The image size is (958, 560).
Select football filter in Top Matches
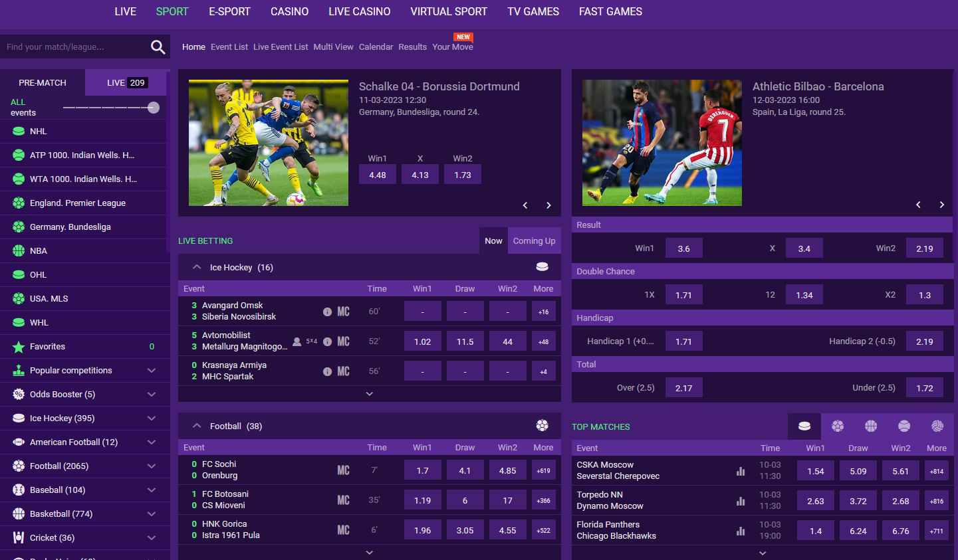(x=838, y=426)
